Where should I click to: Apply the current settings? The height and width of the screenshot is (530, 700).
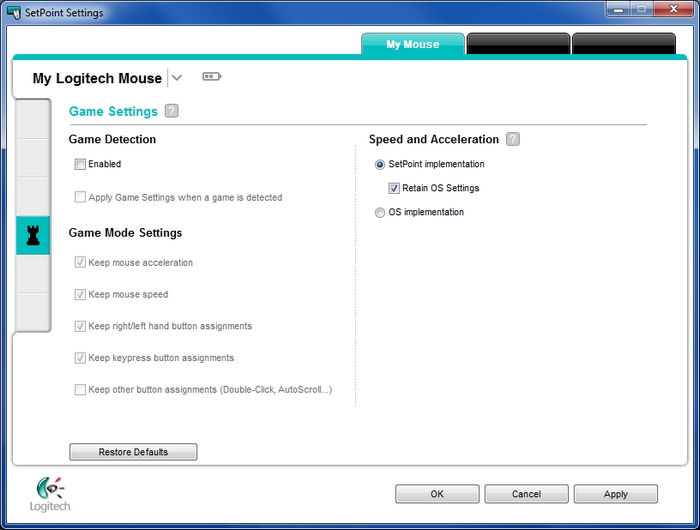616,494
